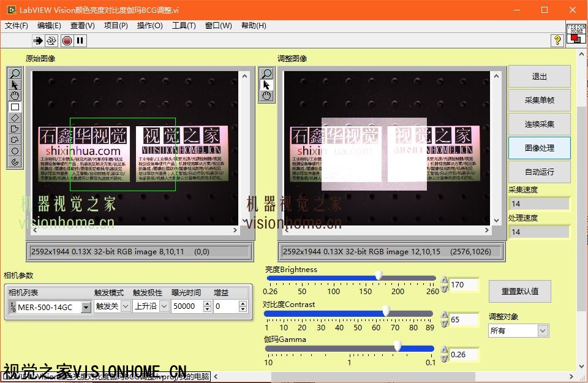Click the 重置默认值 button

tap(519, 291)
